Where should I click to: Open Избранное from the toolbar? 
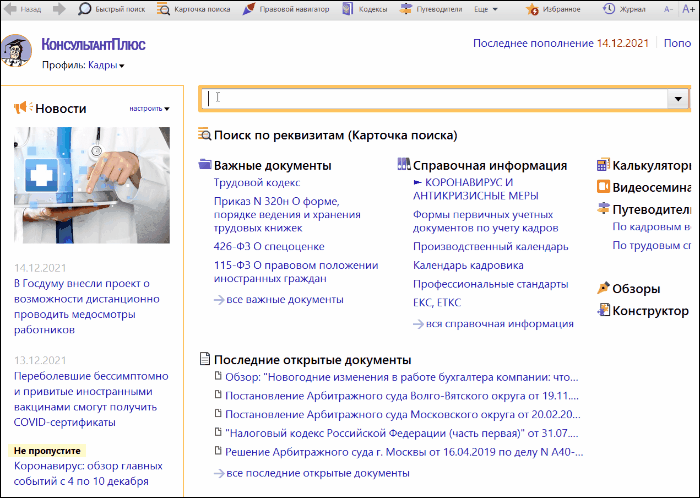(553, 9)
